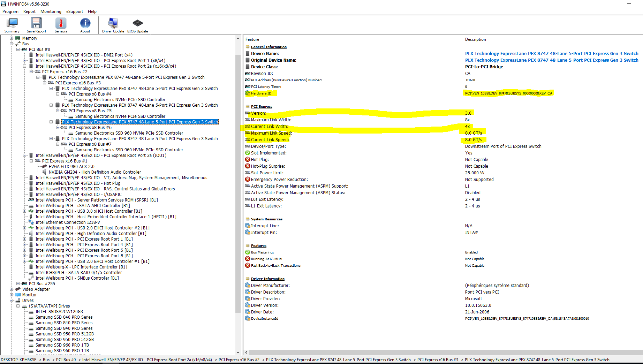Select Intel ICH8/PCH SATA RAID 0/1/5 Controller
Image resolution: width=643 pixels, height=364 pixels.
(78, 273)
